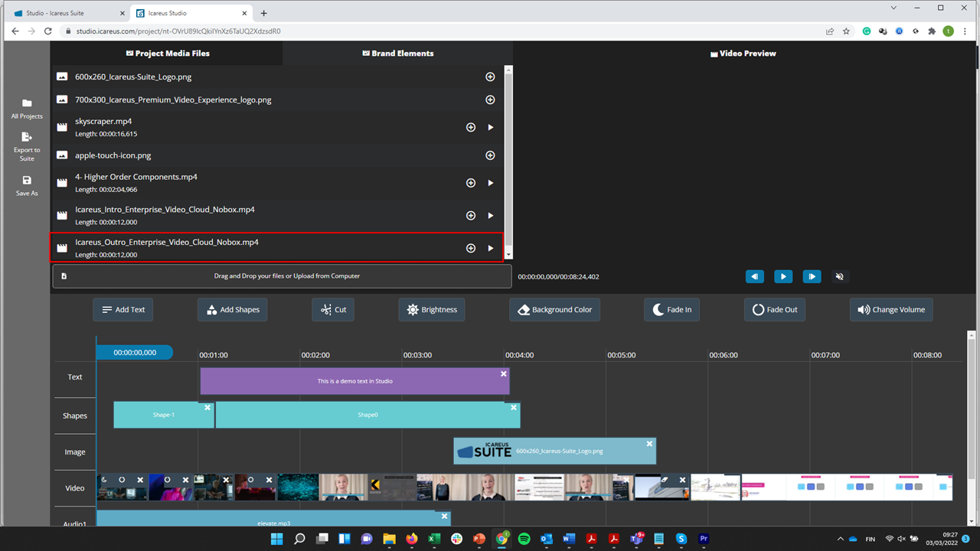Click the Save As disk icon
This screenshot has height=551, width=980.
27,181
